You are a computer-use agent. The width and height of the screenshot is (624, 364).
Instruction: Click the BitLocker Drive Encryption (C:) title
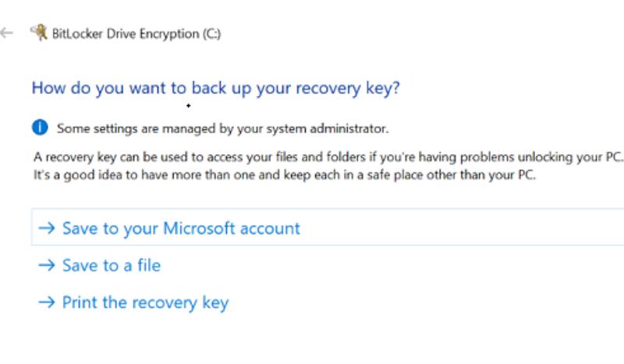click(x=136, y=34)
